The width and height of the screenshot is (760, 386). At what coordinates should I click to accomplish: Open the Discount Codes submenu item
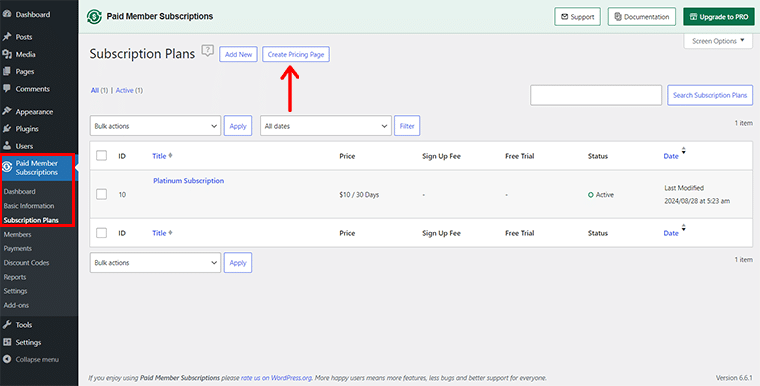27,263
